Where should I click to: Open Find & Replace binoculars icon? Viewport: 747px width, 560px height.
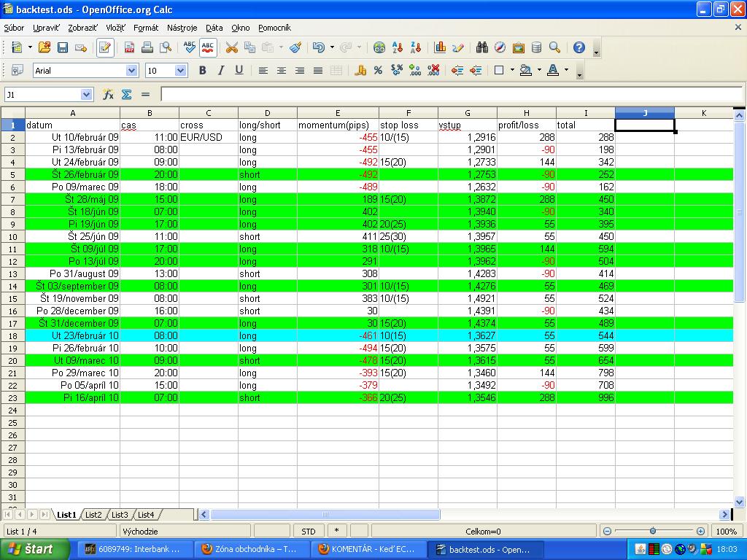pos(482,47)
